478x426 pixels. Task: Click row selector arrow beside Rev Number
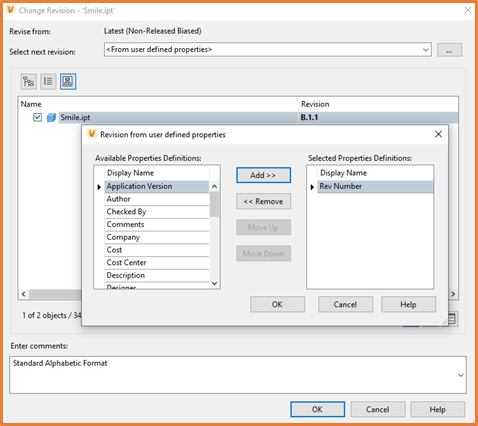[312, 187]
